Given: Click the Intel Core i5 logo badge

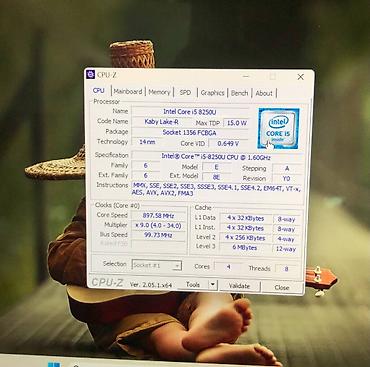Looking at the screenshot, I should [278, 128].
